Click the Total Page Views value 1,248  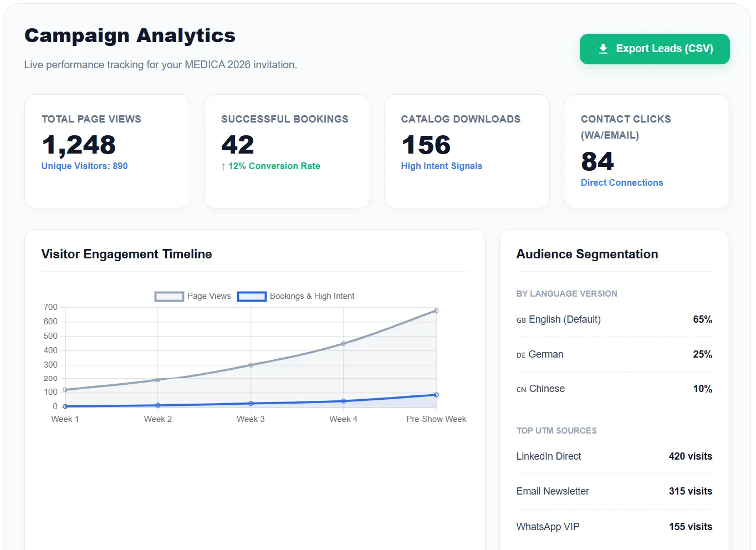coord(79,145)
